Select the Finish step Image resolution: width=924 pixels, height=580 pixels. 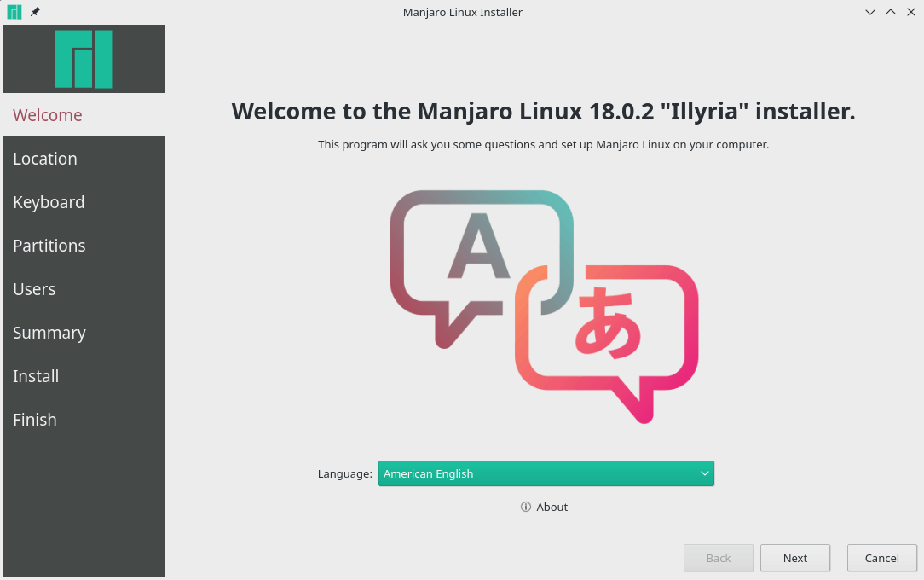35,420
